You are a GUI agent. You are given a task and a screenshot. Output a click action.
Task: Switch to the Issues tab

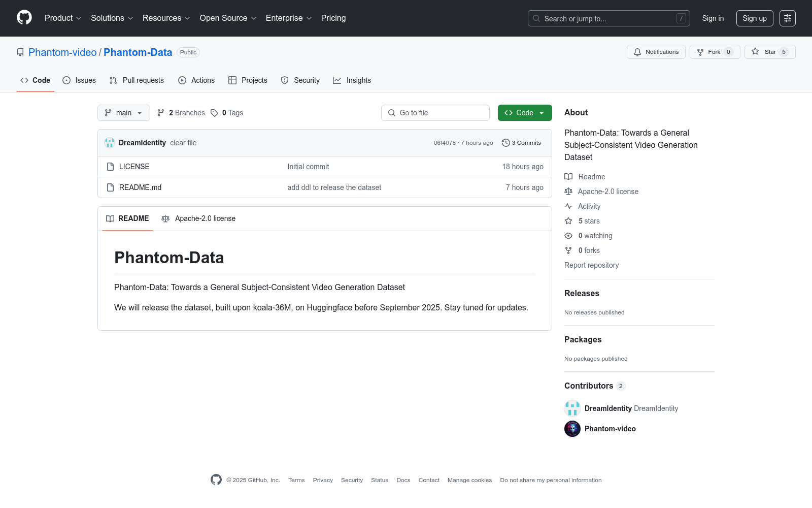(x=79, y=80)
